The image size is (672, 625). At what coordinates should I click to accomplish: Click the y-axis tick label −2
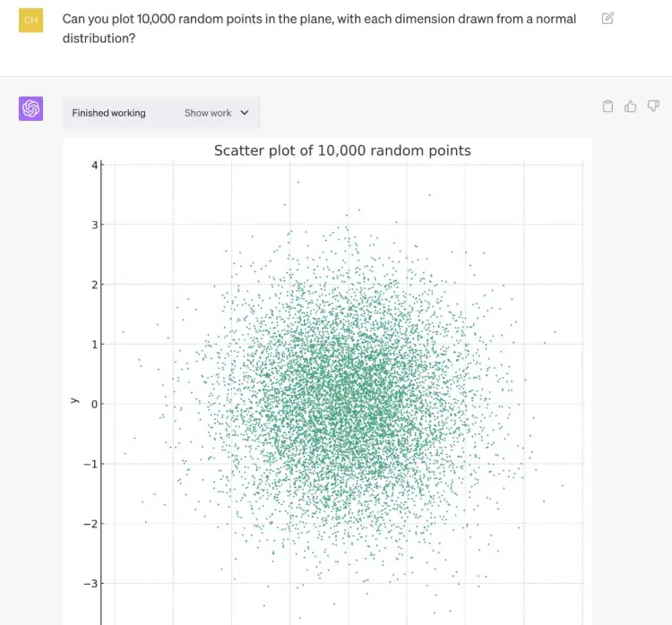click(x=90, y=524)
